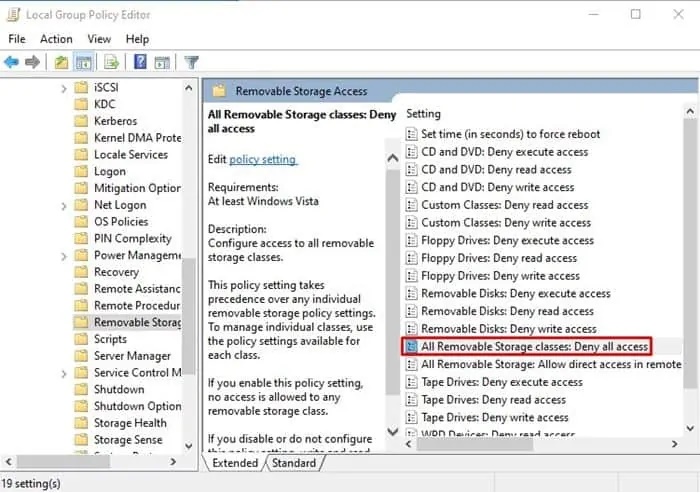Expand the Service Control Manager tree node
This screenshot has width=700, height=493.
(x=64, y=374)
